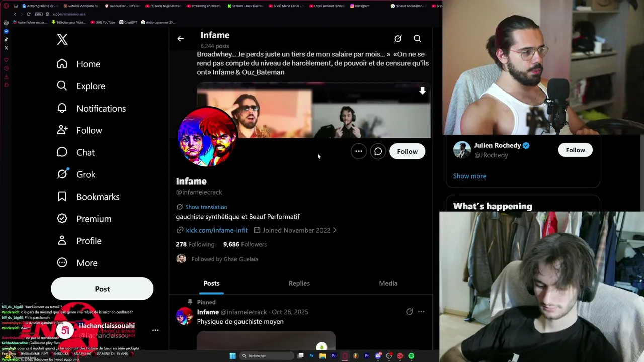Reload the page with the refresh button
Image resolution: width=644 pixels, height=362 pixels.
[29, 14]
